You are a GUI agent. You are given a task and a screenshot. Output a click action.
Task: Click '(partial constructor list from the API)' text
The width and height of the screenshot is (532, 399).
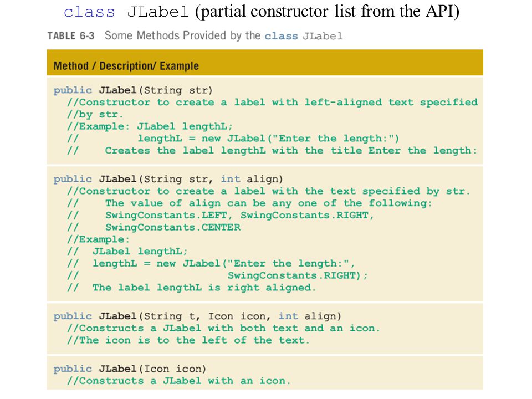coord(327,12)
